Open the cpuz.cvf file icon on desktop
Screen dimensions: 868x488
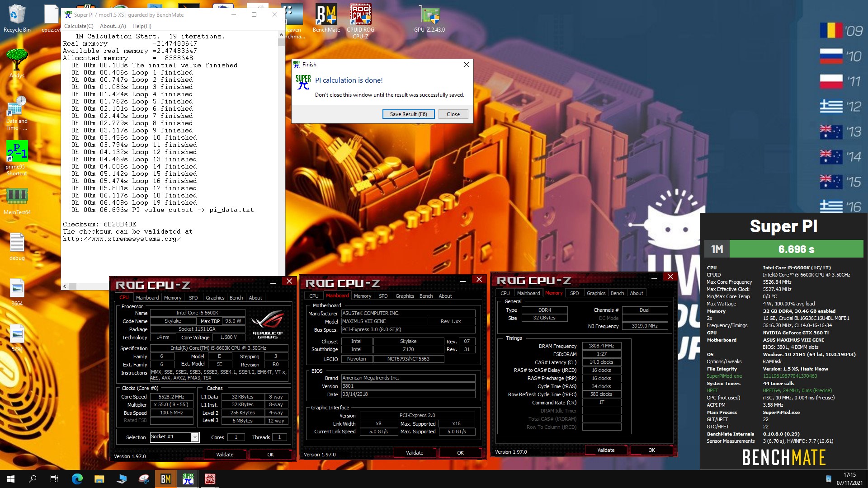[51, 18]
